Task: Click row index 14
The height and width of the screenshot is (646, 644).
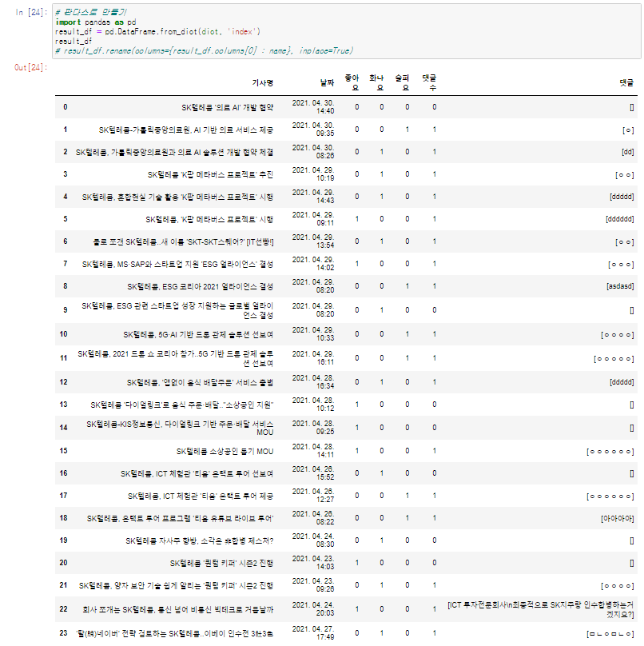Action: pyautogui.click(x=63, y=428)
